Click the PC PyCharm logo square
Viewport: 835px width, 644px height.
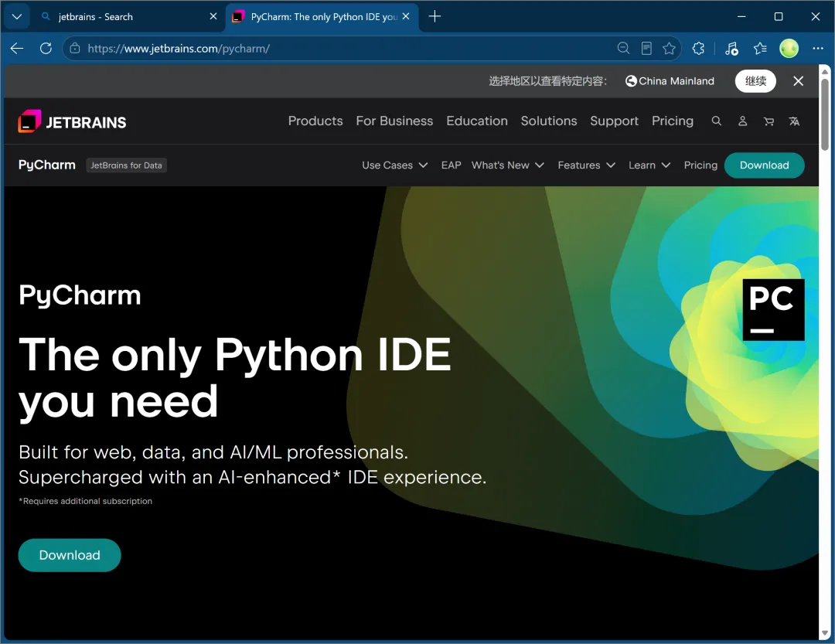point(773,309)
